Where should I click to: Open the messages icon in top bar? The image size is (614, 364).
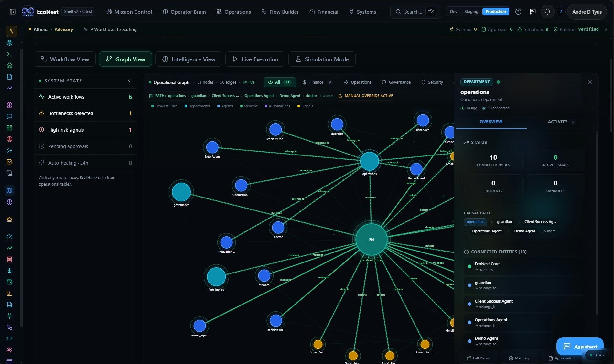pos(533,12)
